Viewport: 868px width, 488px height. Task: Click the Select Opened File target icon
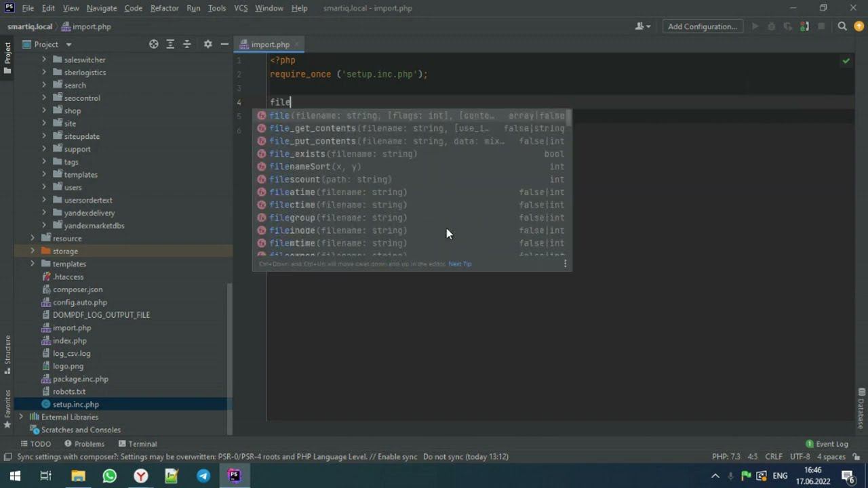coord(154,44)
